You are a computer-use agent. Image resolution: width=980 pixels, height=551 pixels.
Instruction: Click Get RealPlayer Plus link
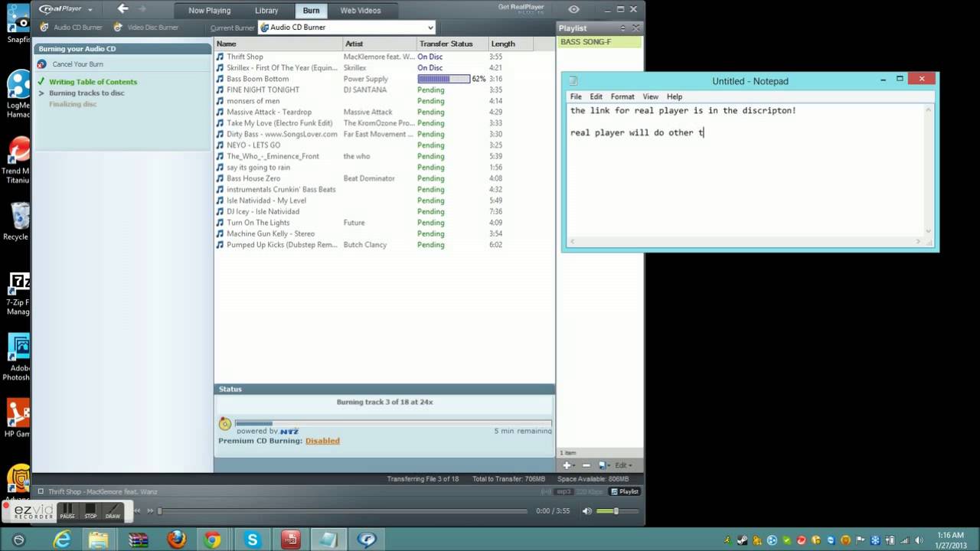point(521,8)
